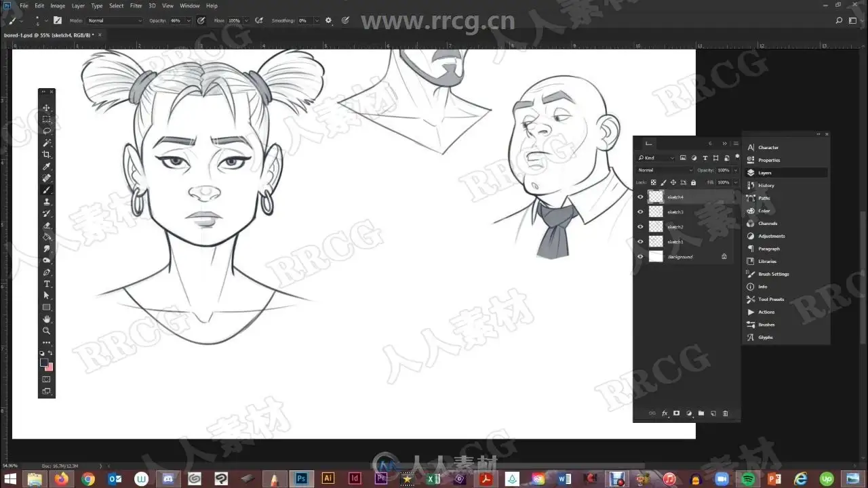The height and width of the screenshot is (488, 868).
Task: Select the Lasso tool
Action: click(47, 131)
